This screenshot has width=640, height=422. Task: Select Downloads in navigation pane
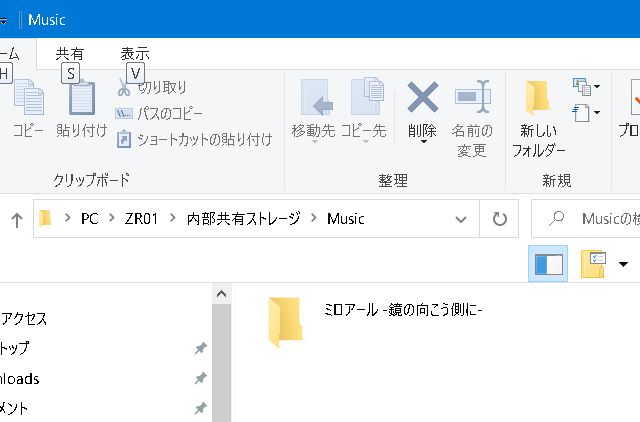click(x=20, y=379)
